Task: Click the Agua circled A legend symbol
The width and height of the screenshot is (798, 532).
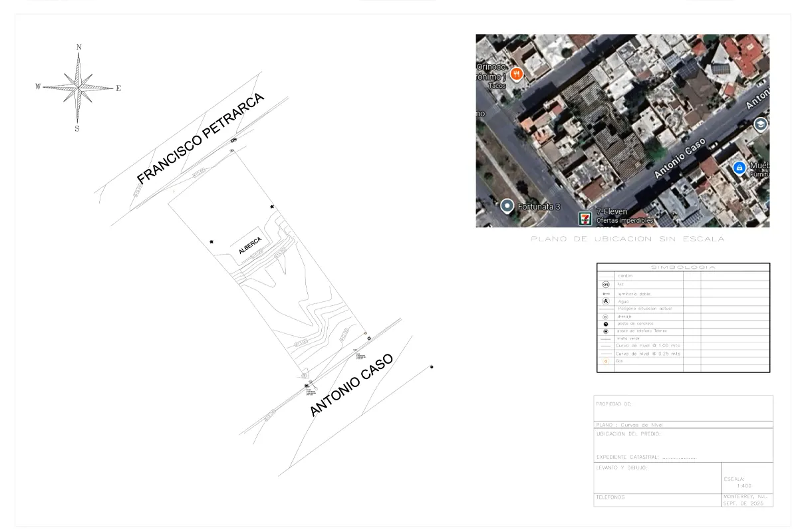Action: pyautogui.click(x=605, y=301)
